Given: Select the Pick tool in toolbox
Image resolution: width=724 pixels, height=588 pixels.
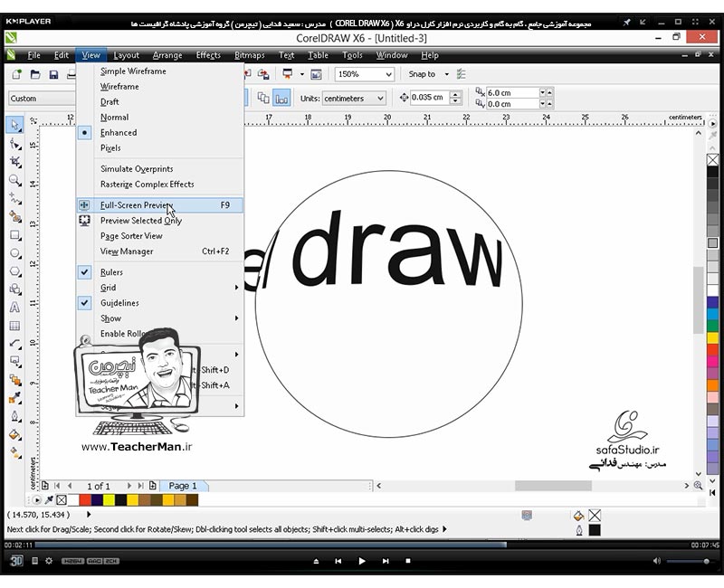Looking at the screenshot, I should click(x=14, y=125).
